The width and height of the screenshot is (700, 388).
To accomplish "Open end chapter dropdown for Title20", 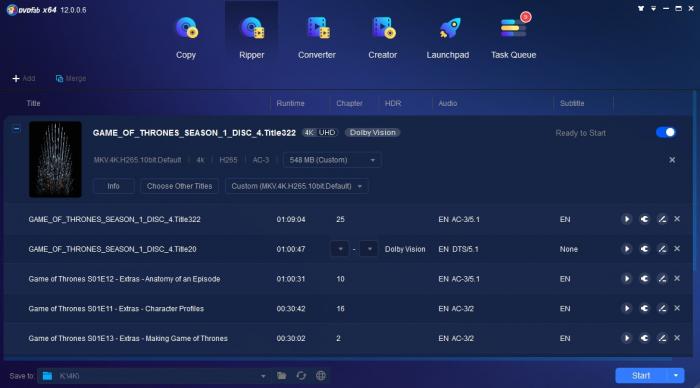I will [369, 249].
